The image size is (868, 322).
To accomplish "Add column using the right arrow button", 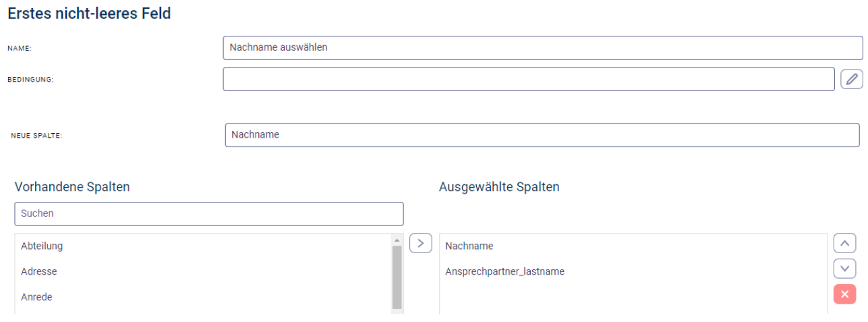I will pyautogui.click(x=420, y=243).
